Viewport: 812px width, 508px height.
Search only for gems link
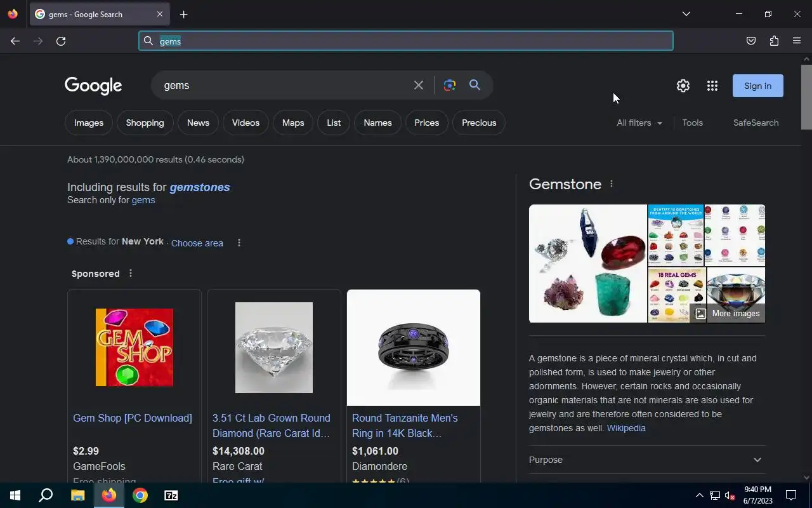point(143,200)
